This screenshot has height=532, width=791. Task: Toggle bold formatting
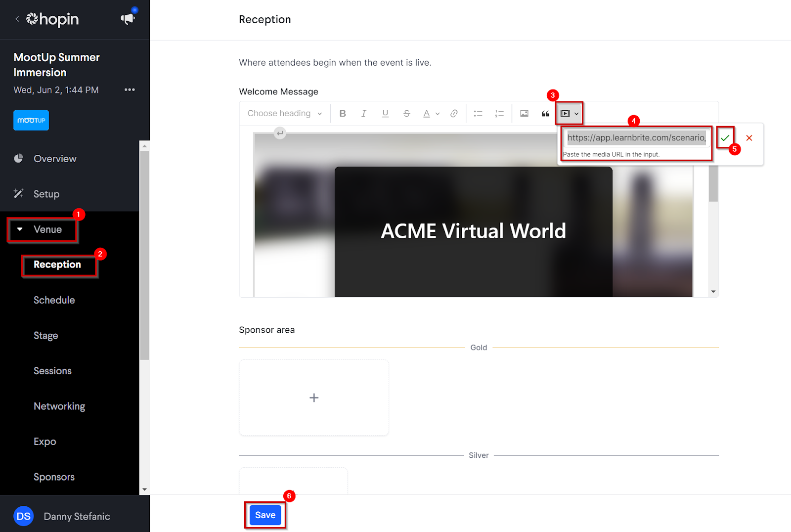click(x=343, y=113)
